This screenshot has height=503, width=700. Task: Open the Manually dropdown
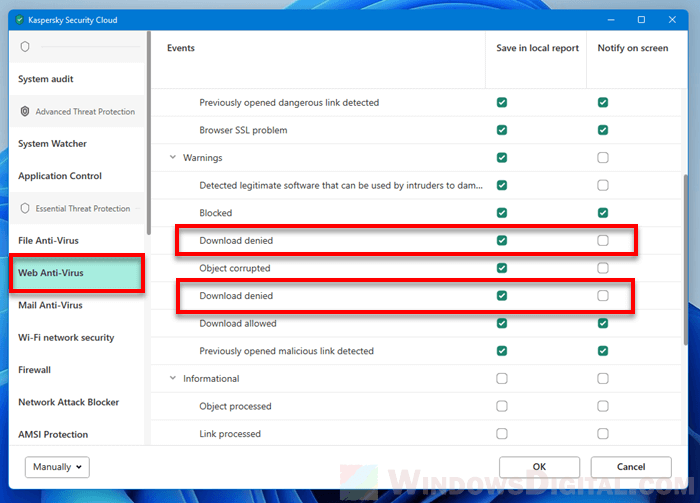tap(57, 467)
